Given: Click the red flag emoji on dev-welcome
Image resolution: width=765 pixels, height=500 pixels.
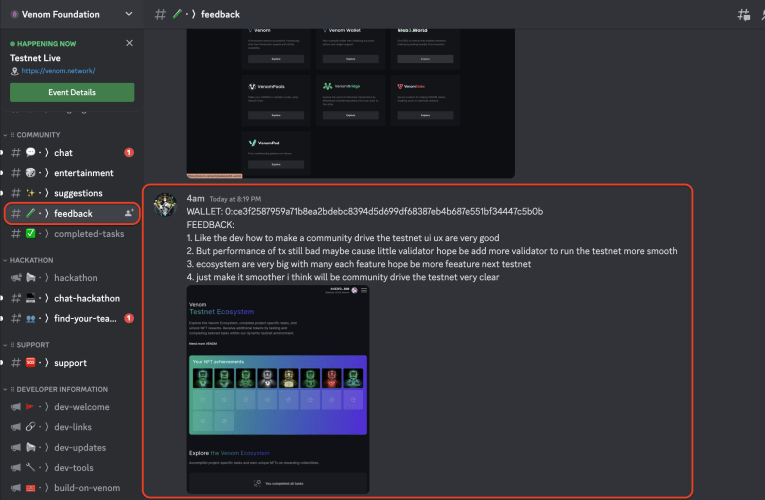Looking at the screenshot, I should (30, 406).
